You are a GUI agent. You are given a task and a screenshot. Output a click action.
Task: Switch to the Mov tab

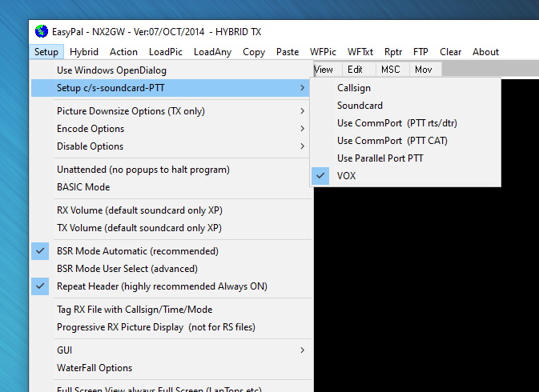[x=424, y=70]
